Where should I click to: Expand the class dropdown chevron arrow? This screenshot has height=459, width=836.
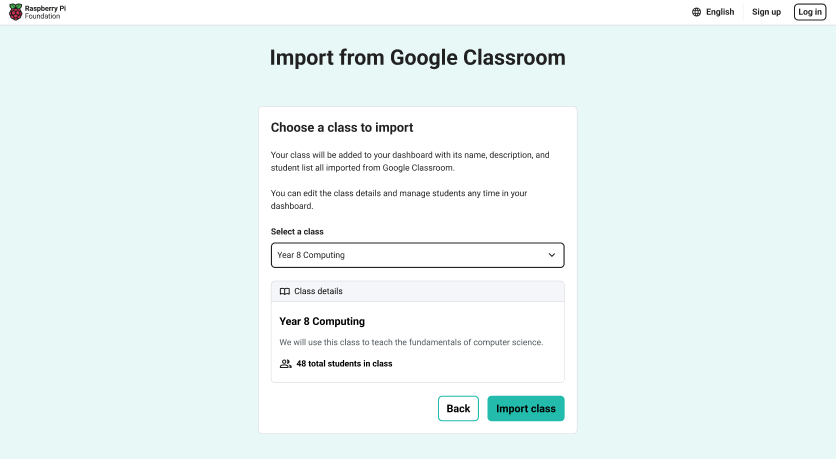552,255
